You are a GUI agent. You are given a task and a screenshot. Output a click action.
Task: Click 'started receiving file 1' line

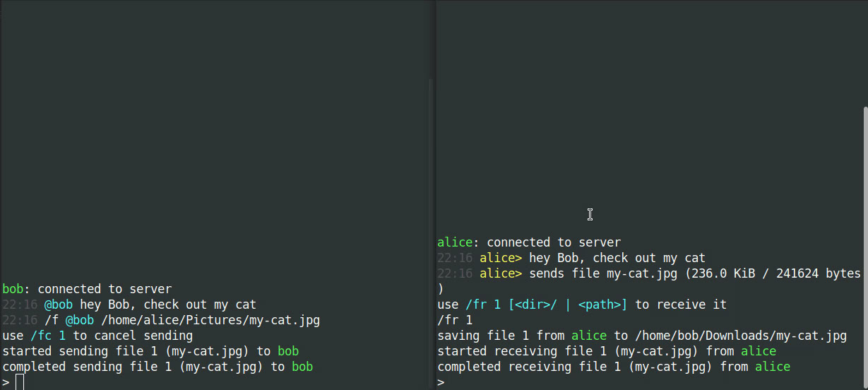pos(607,351)
